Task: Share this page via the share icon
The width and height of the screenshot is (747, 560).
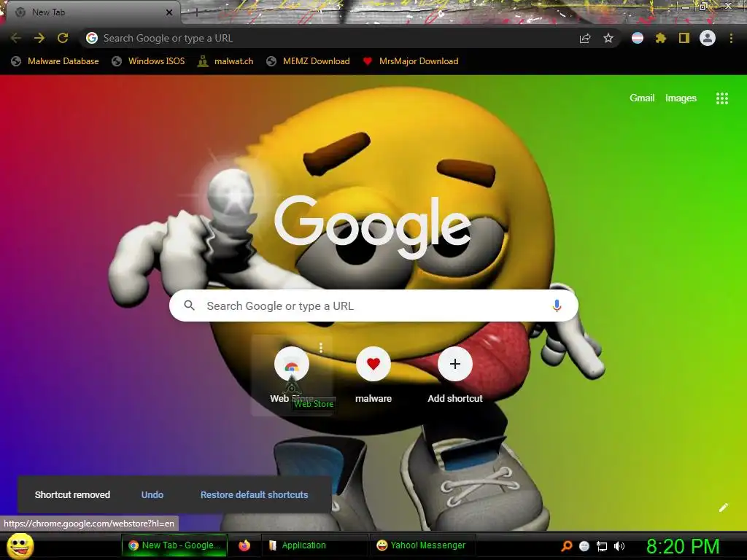Action: [585, 38]
